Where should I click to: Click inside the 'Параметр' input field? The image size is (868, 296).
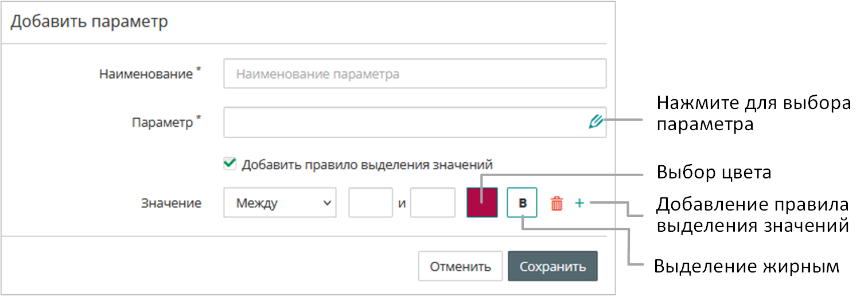(402, 122)
